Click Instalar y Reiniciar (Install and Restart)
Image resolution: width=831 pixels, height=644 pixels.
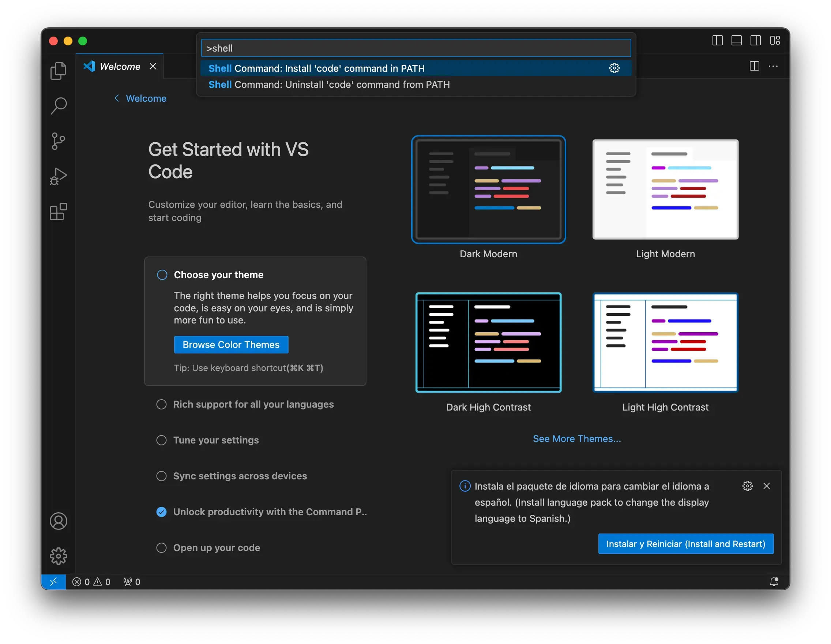(x=686, y=543)
